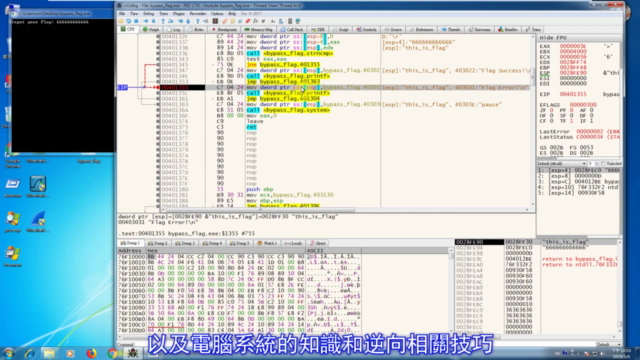
Task: Switch to the Graph tab
Action: 151,30
